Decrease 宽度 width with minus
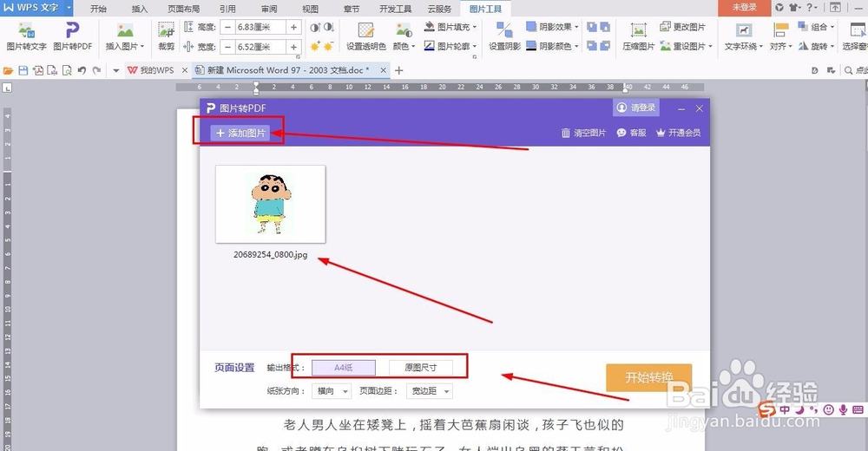The width and height of the screenshot is (868, 451). pyautogui.click(x=227, y=47)
